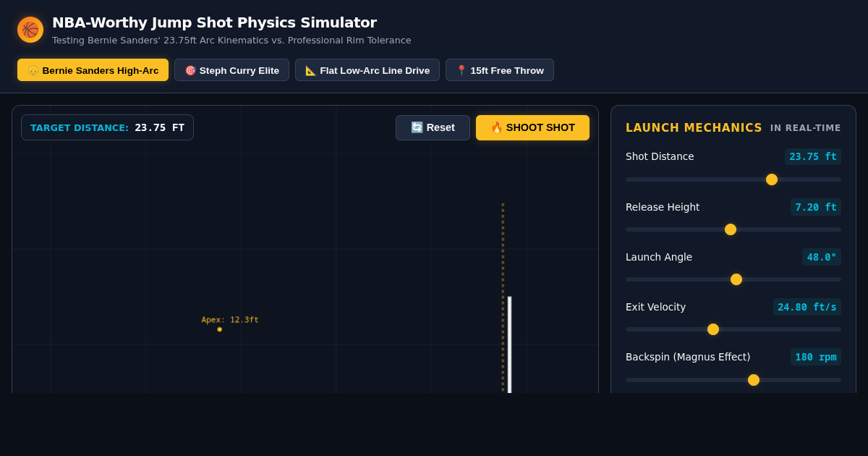
Task: Click the Backspin Magnus Effect slider handle
Action: tap(754, 380)
